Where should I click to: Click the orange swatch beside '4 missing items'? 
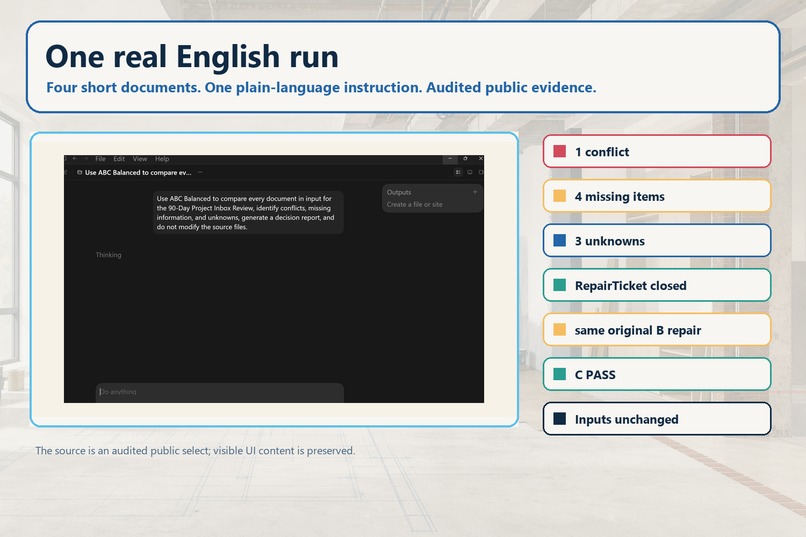pos(560,196)
